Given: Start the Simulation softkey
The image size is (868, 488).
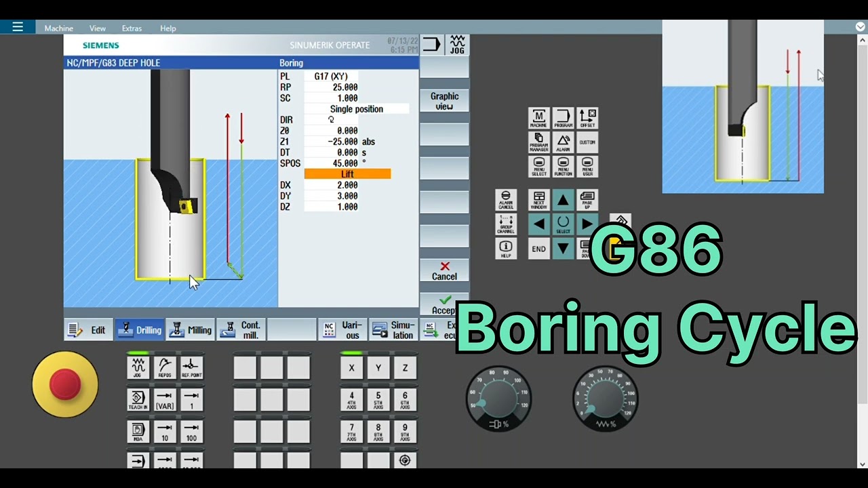Looking at the screenshot, I should coord(393,330).
